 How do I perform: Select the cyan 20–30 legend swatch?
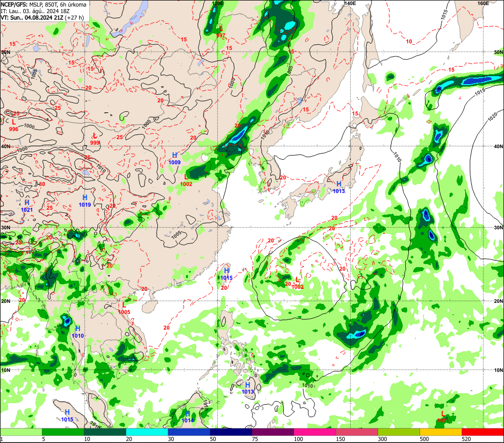pos(147,432)
